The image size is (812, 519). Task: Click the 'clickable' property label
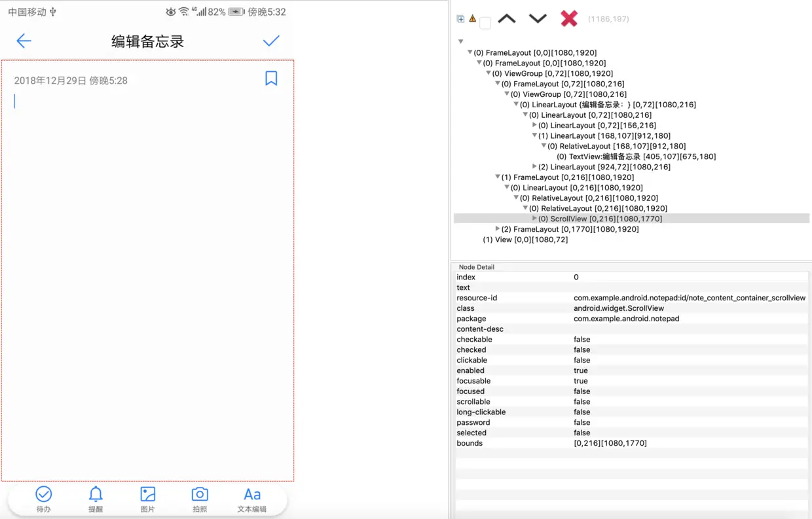471,360
